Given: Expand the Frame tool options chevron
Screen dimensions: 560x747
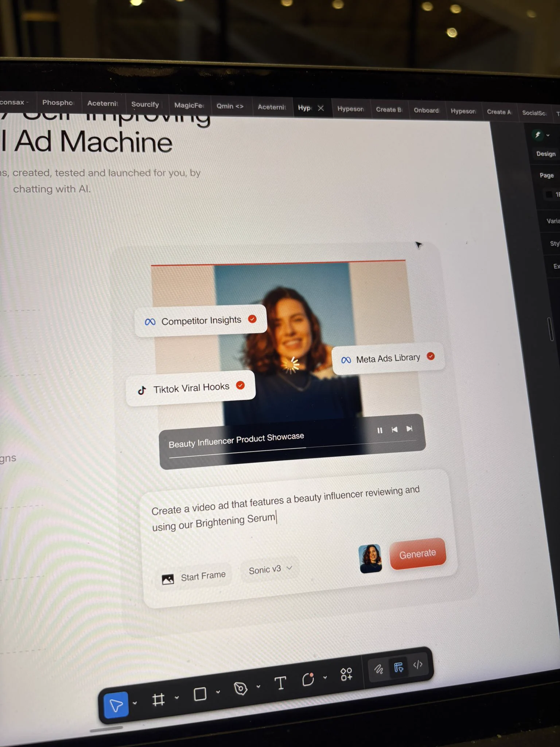Looking at the screenshot, I should [x=177, y=697].
